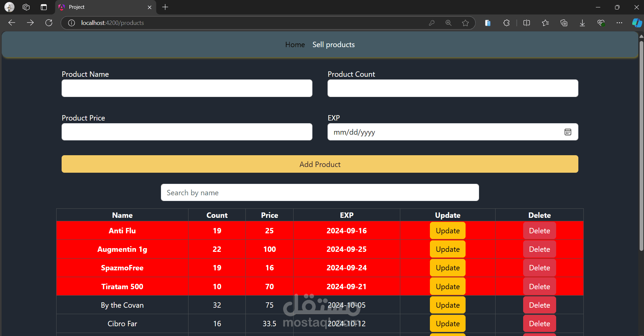Go back to the previous page
This screenshot has height=336, width=644.
(12, 23)
